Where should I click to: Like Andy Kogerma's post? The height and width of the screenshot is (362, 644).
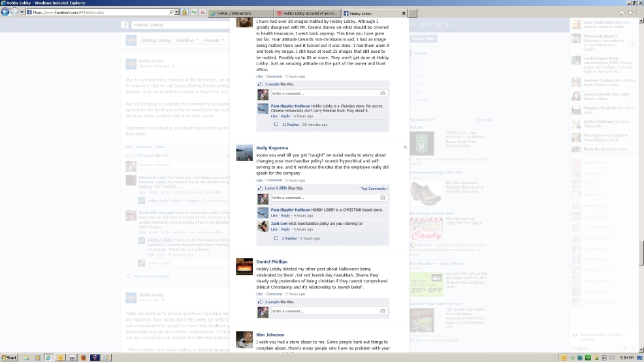259,181
